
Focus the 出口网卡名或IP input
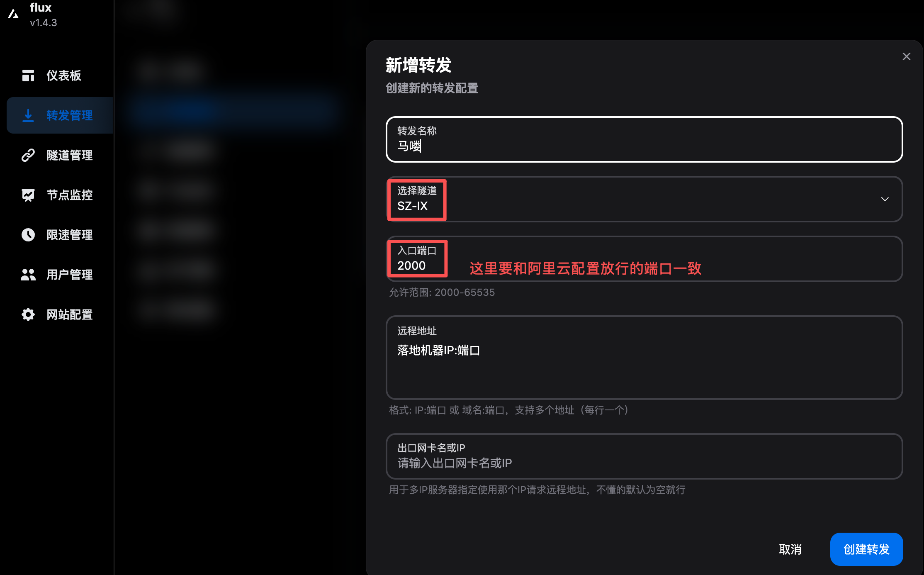pos(644,463)
